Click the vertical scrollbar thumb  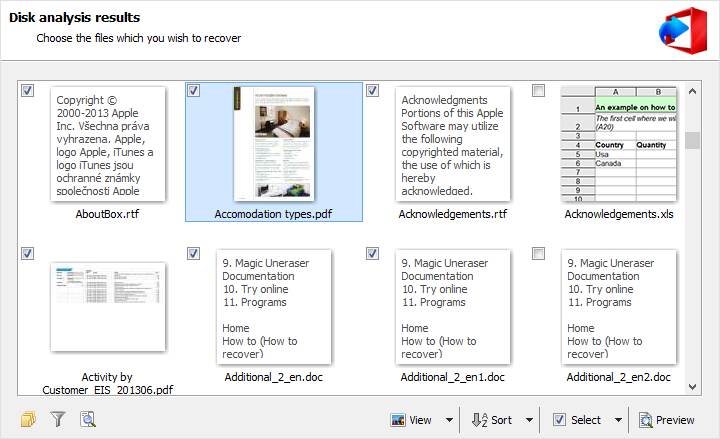(692, 141)
